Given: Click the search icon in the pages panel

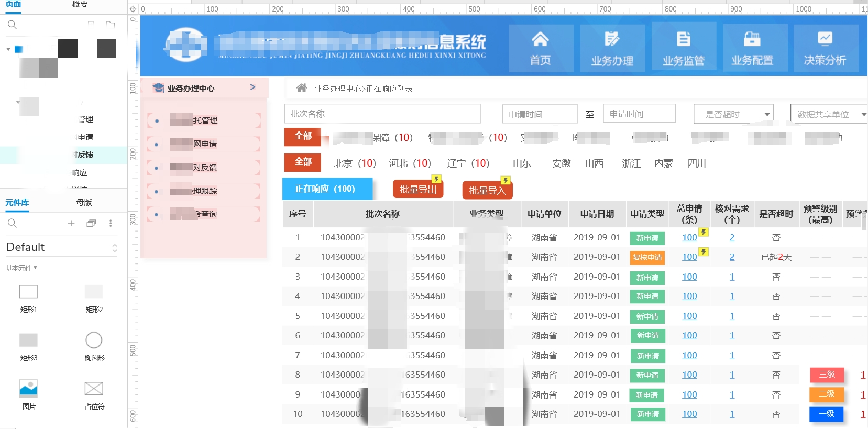Looking at the screenshot, I should pos(13,25).
